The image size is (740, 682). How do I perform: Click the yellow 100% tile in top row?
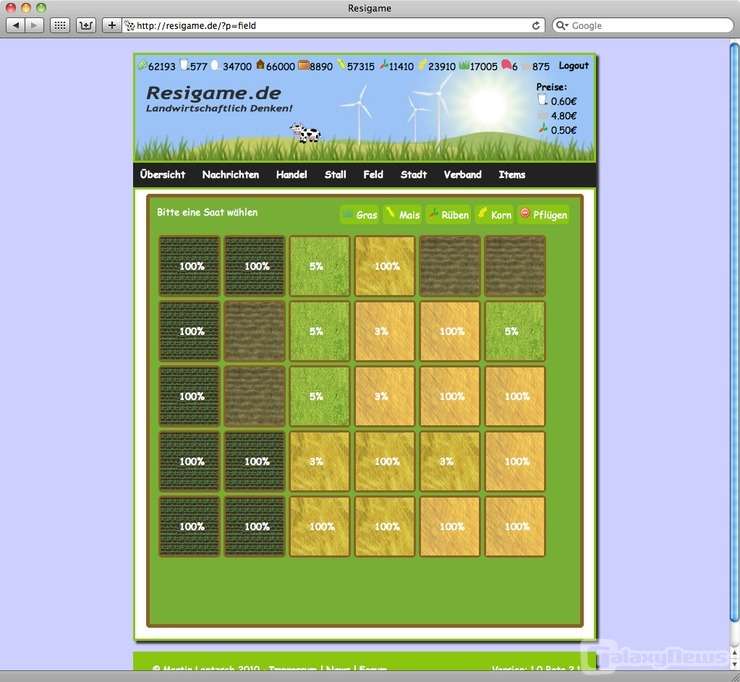pyautogui.click(x=385, y=266)
